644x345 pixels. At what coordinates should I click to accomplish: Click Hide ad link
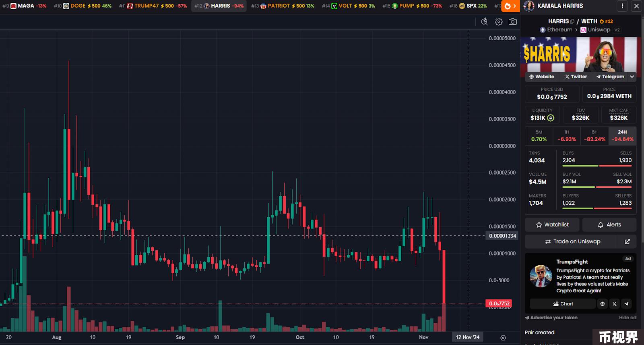(627, 318)
